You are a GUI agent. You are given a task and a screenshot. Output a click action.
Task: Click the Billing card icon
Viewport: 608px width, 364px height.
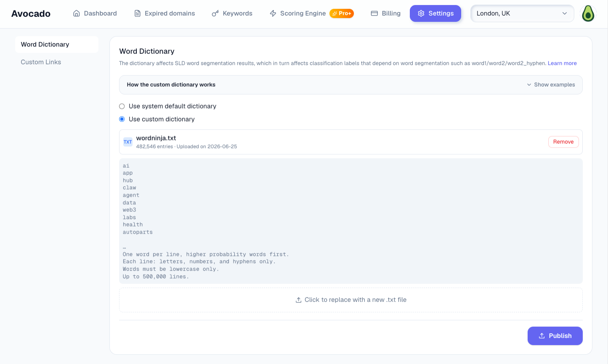click(x=374, y=13)
